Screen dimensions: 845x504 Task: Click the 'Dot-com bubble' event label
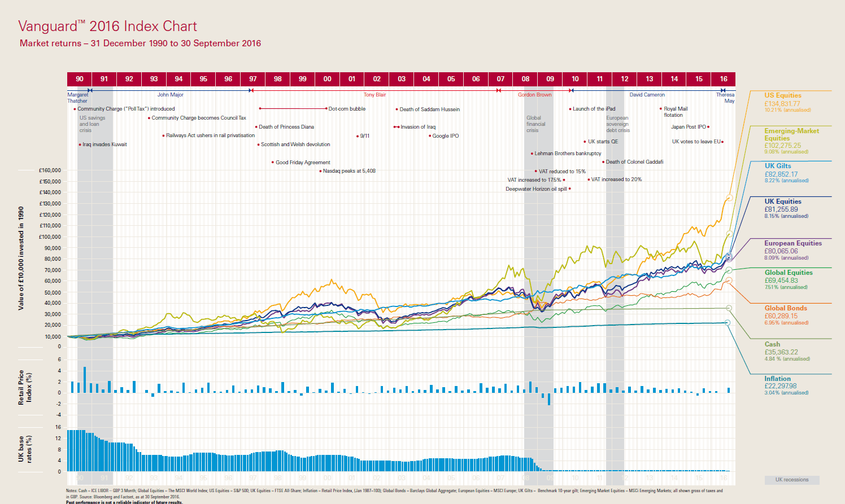(x=347, y=109)
